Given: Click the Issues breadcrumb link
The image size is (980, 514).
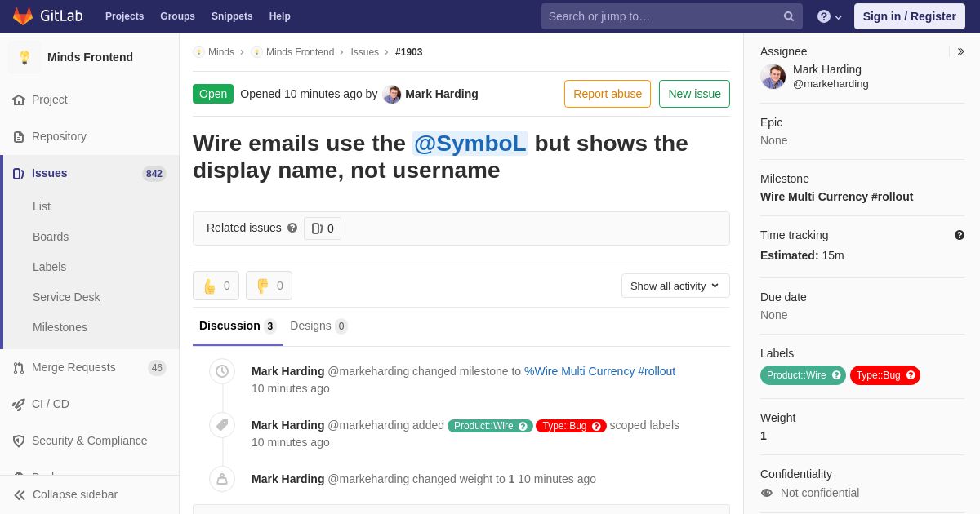Looking at the screenshot, I should pyautogui.click(x=365, y=52).
